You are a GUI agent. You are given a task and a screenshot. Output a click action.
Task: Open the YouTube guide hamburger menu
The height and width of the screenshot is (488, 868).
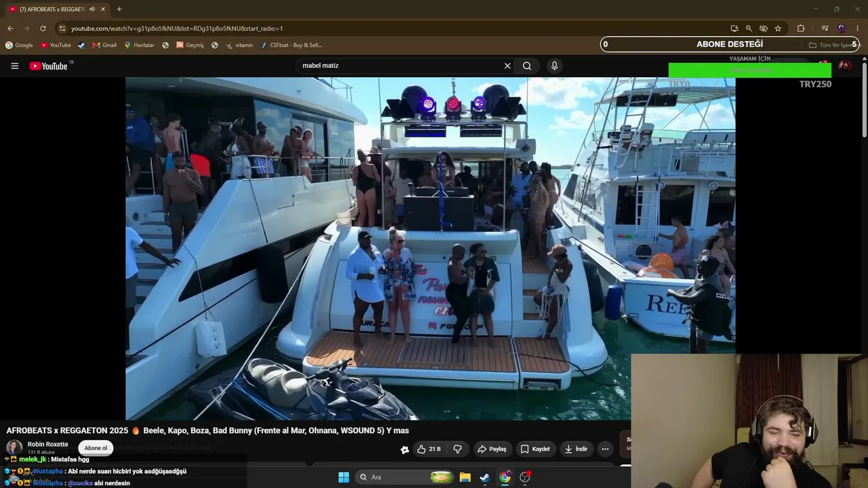click(x=14, y=66)
